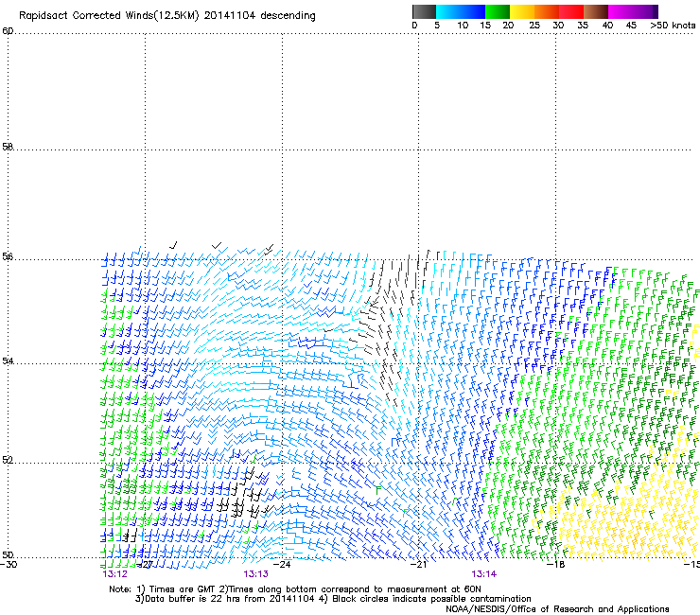Click the longitude label -24

click(282, 565)
